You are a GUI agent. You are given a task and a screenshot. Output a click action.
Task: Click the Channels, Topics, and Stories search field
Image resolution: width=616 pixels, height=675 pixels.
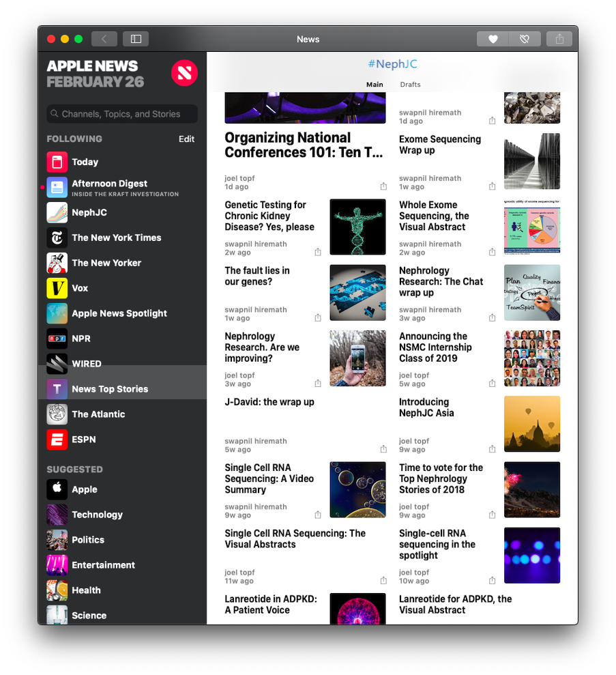tap(122, 114)
